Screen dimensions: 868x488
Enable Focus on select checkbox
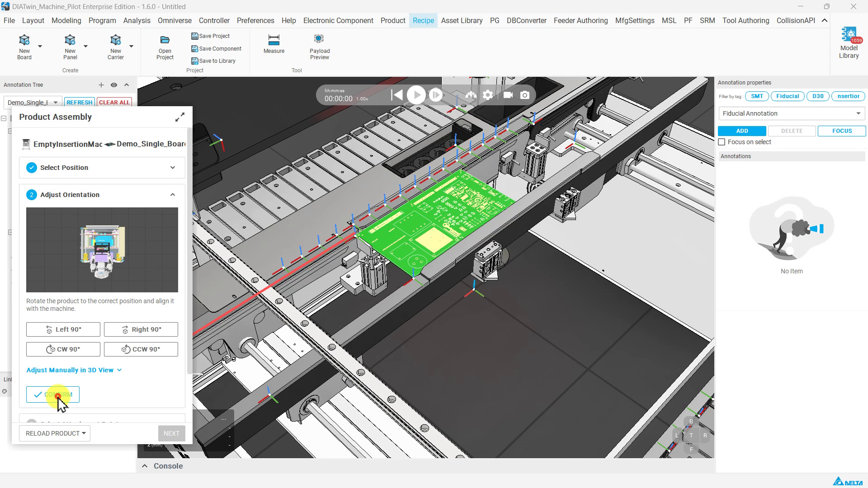pyautogui.click(x=722, y=142)
